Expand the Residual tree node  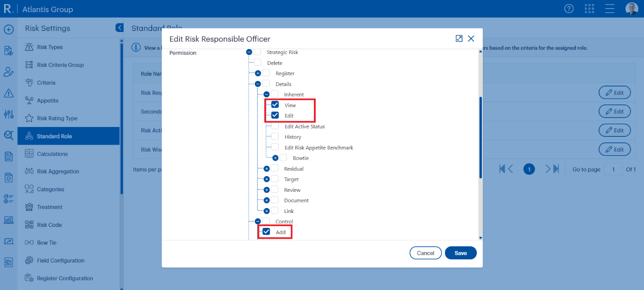point(267,169)
